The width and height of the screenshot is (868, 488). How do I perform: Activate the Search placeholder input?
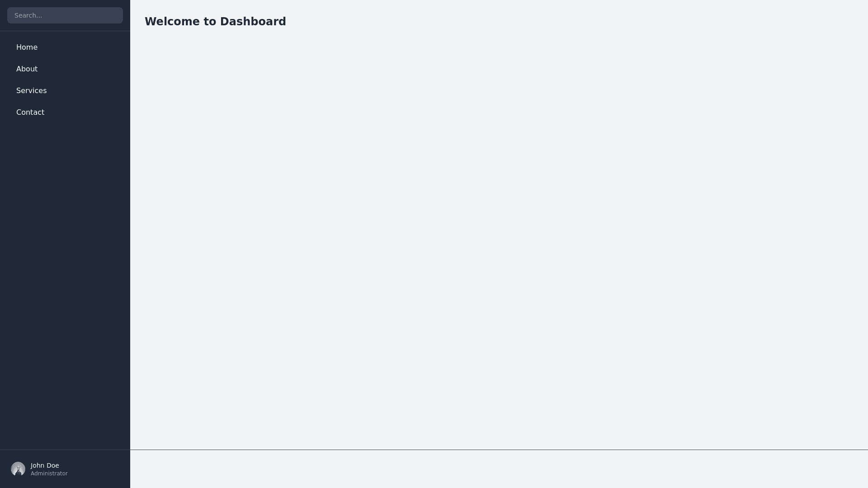coord(65,15)
